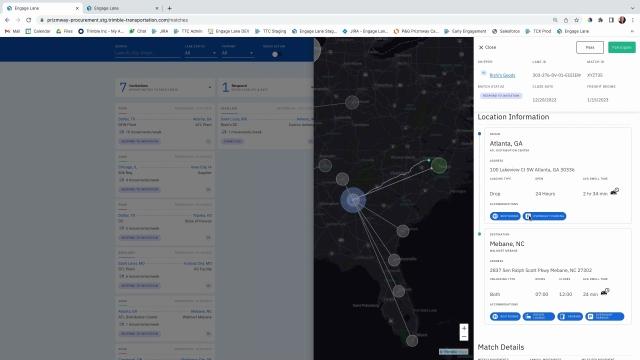Open the browser extensions puzzle icon

(x=600, y=20)
